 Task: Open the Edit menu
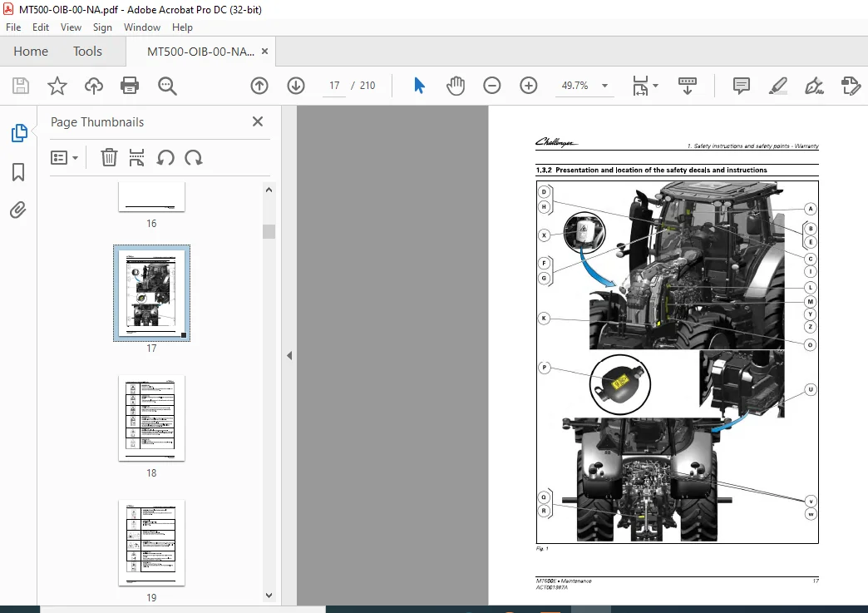[41, 27]
